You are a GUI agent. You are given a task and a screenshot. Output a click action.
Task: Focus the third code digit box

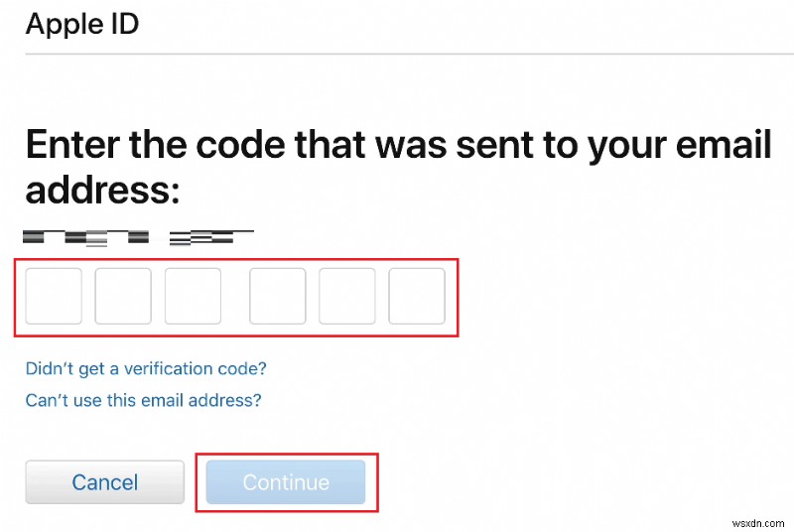(x=193, y=296)
